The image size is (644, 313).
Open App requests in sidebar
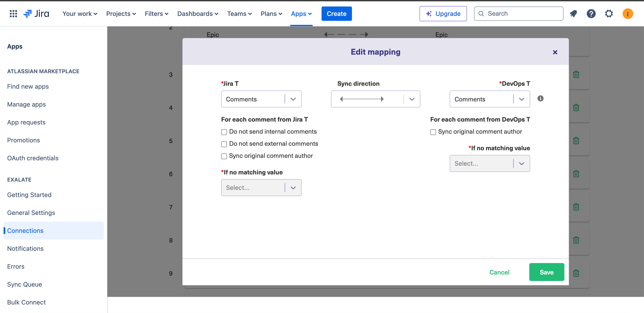(x=26, y=122)
